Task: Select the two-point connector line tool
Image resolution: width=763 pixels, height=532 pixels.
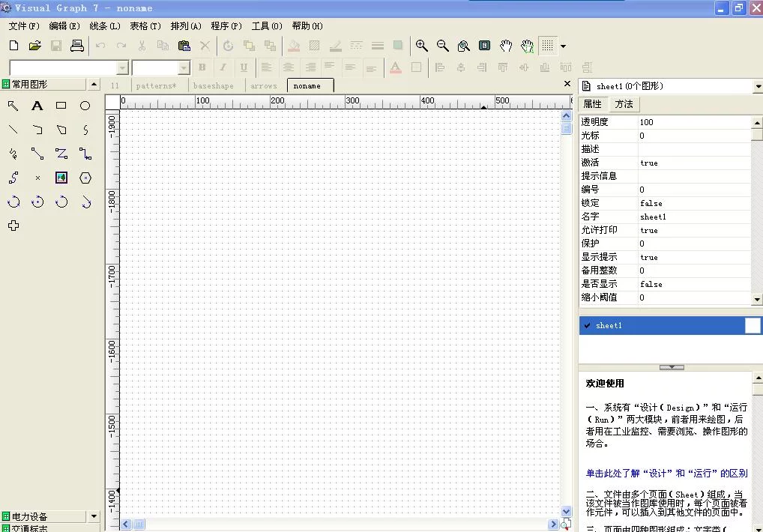Action: click(x=37, y=154)
